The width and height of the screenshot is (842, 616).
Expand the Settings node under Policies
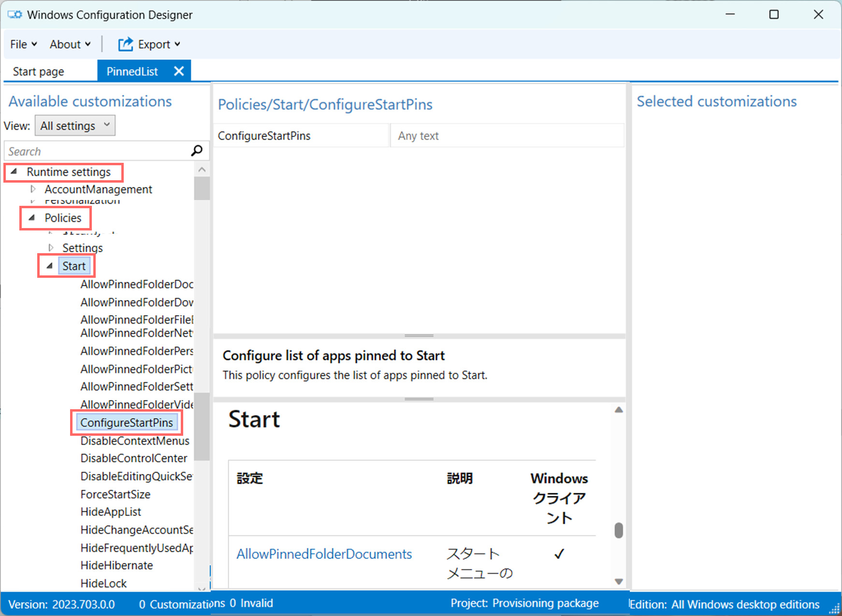(51, 247)
